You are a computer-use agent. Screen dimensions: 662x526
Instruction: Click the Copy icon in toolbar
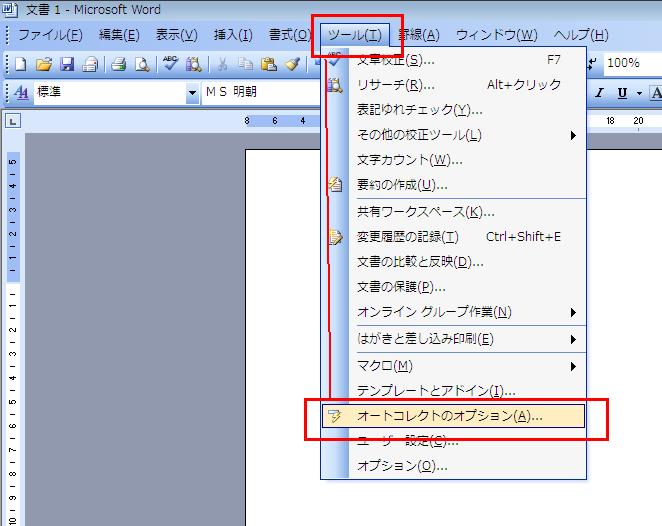point(245,64)
